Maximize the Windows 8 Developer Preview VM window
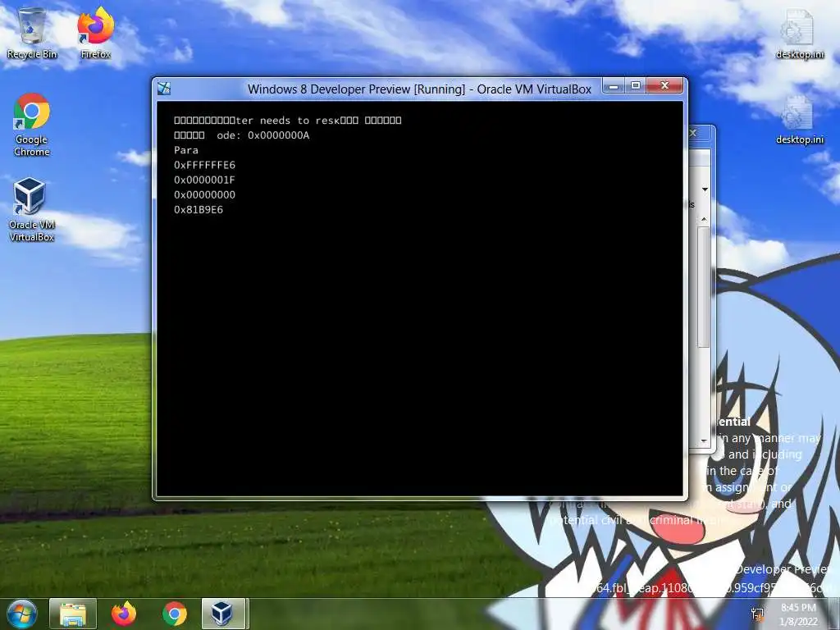This screenshot has height=630, width=840. tap(636, 85)
